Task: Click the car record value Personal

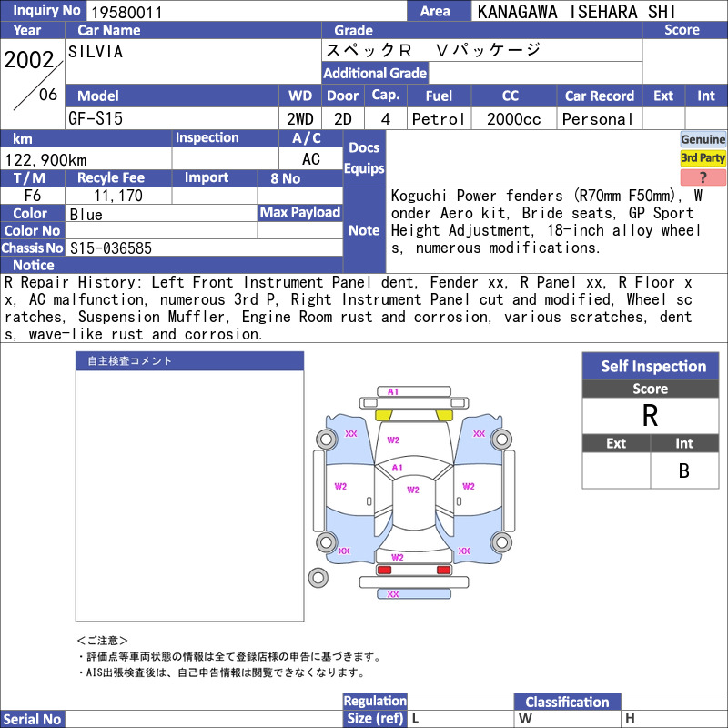Action: [x=598, y=119]
